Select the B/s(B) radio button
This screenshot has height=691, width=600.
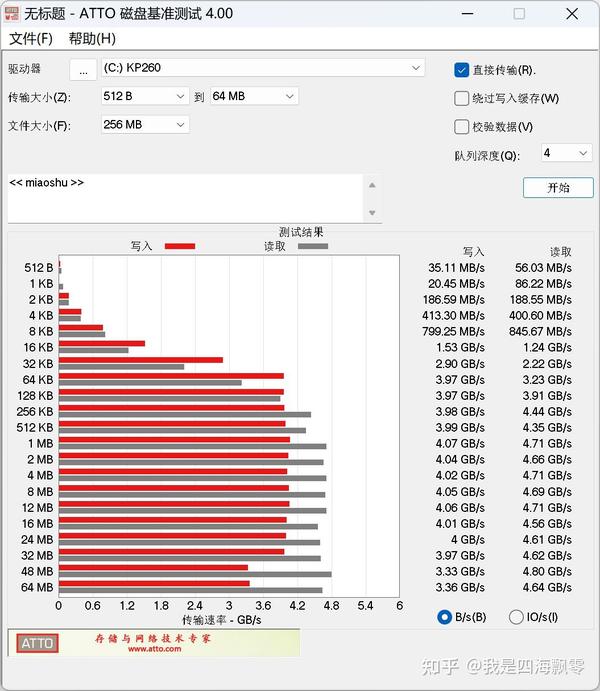click(x=444, y=617)
